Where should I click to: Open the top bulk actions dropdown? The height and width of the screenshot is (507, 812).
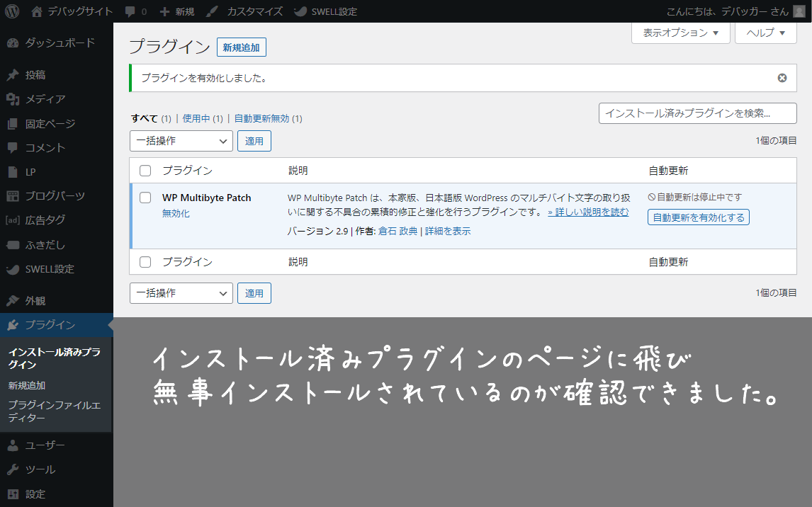(x=181, y=141)
